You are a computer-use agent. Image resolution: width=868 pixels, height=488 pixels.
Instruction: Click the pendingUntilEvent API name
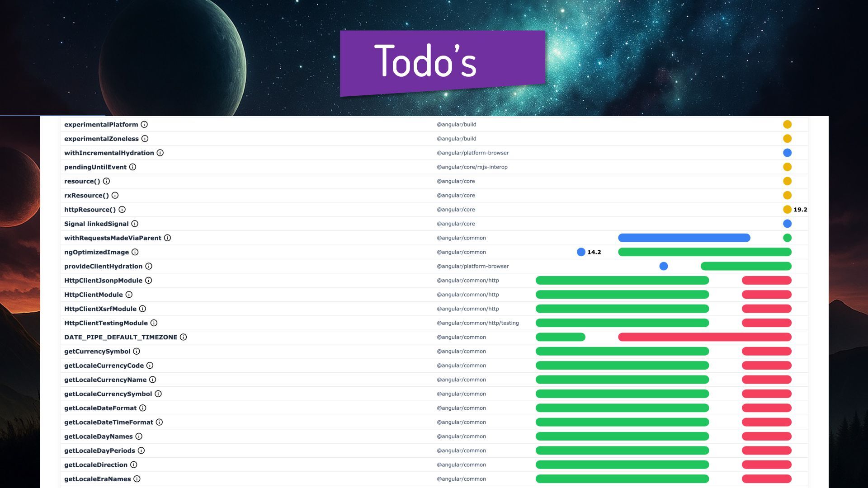click(x=95, y=167)
